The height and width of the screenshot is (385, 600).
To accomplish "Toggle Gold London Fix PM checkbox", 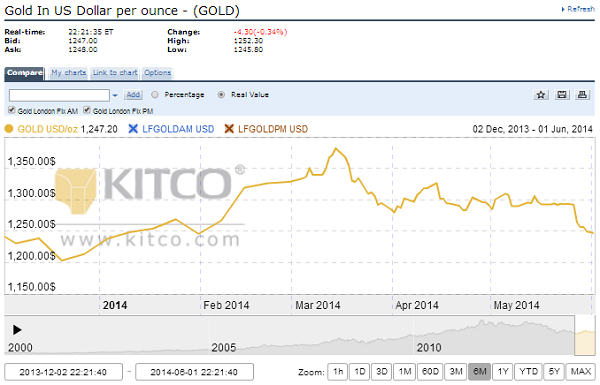I will pos(87,110).
